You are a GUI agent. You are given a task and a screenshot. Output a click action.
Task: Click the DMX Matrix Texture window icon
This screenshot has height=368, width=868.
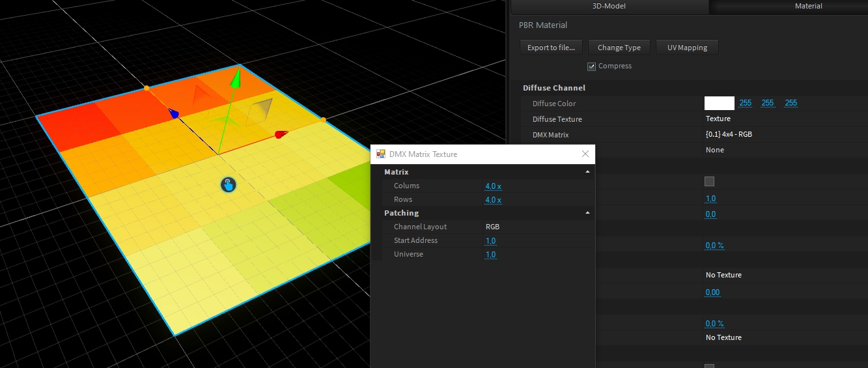[380, 154]
